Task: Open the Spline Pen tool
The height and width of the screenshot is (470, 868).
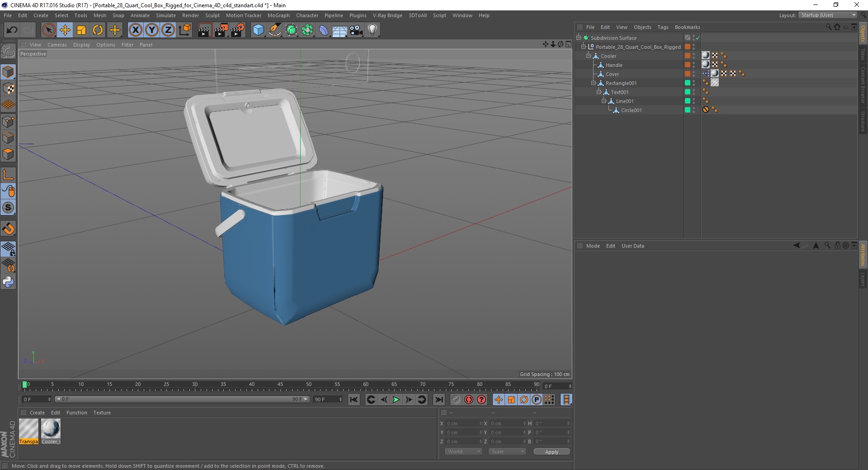Action: click(275, 30)
